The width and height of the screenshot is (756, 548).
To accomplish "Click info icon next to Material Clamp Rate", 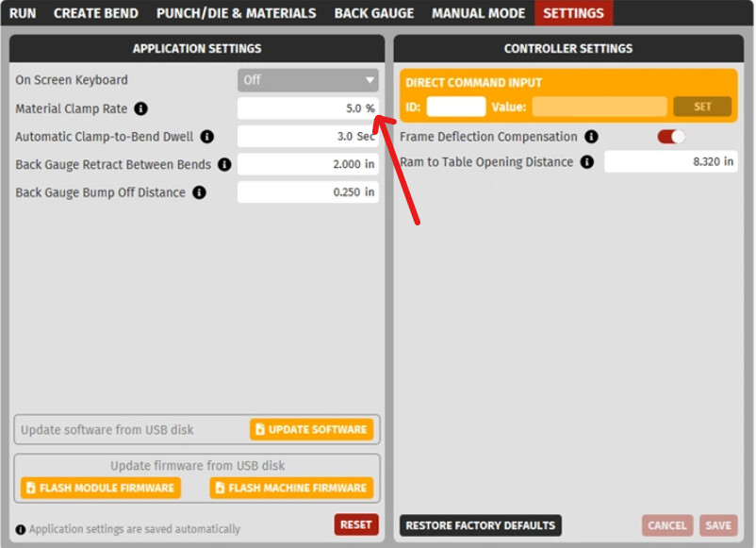I will click(x=141, y=108).
